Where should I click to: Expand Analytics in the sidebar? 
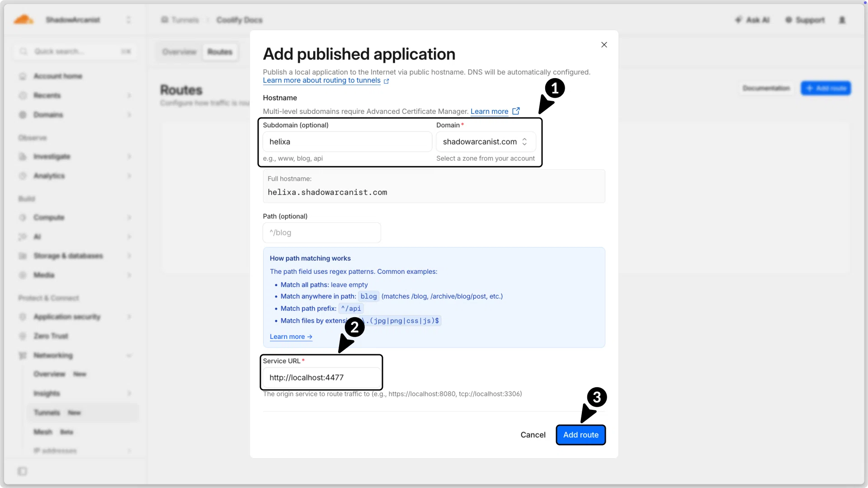tap(75, 176)
